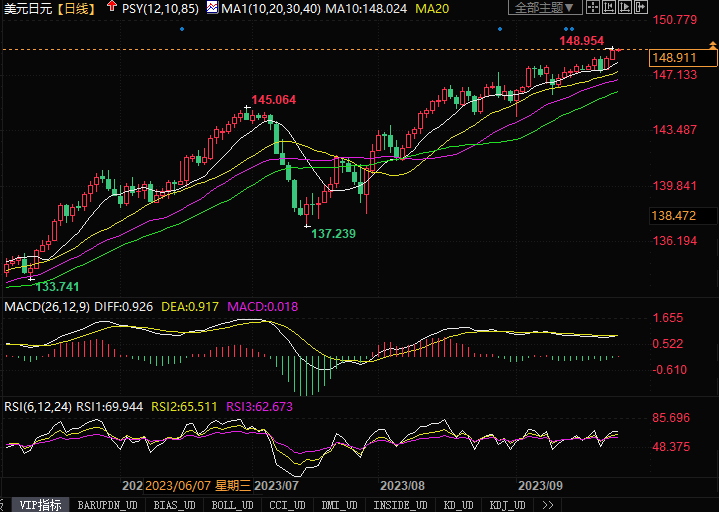Click the 日线 period label
The image size is (719, 512).
[x=77, y=9]
